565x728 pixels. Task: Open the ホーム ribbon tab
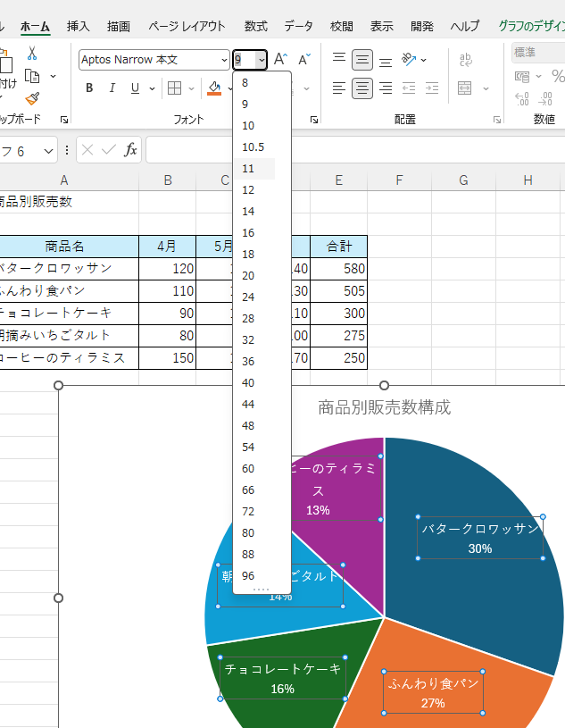pyautogui.click(x=35, y=27)
